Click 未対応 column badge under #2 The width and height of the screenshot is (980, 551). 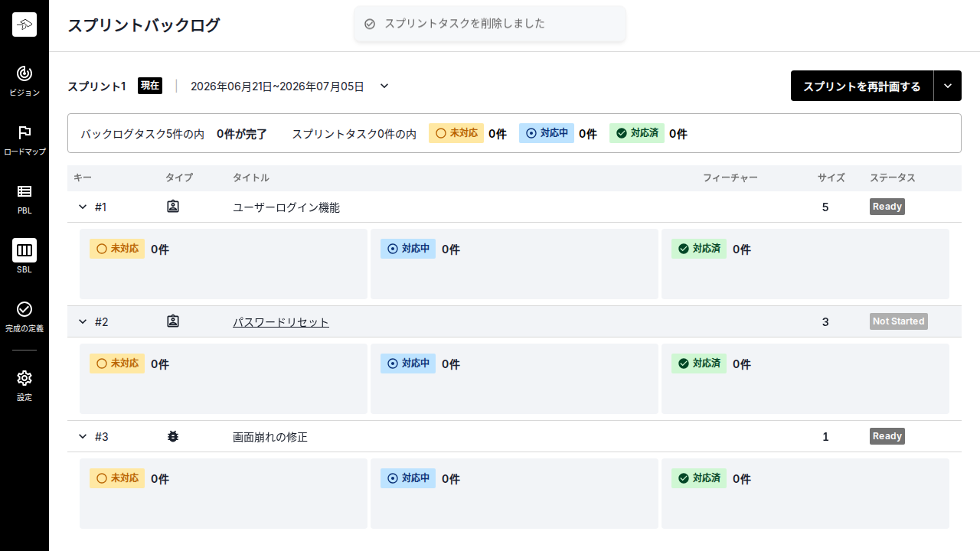click(x=117, y=364)
